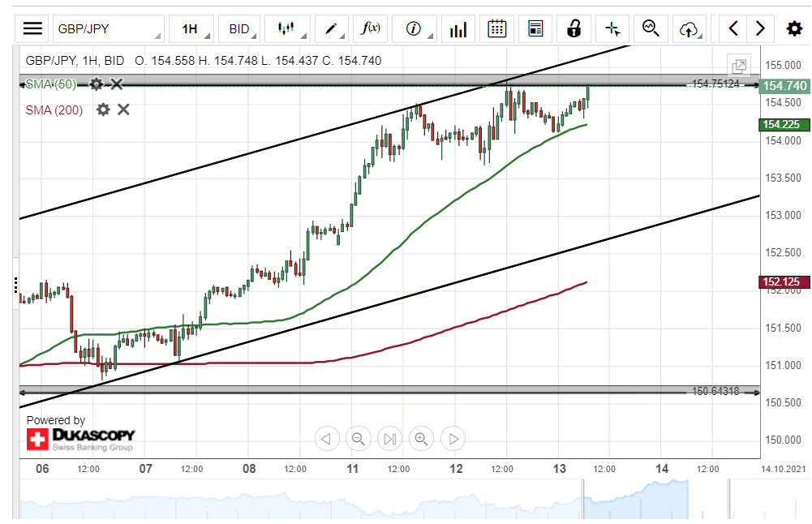Click the SMA (200) indicator label
The image size is (812, 524).
click(54, 110)
